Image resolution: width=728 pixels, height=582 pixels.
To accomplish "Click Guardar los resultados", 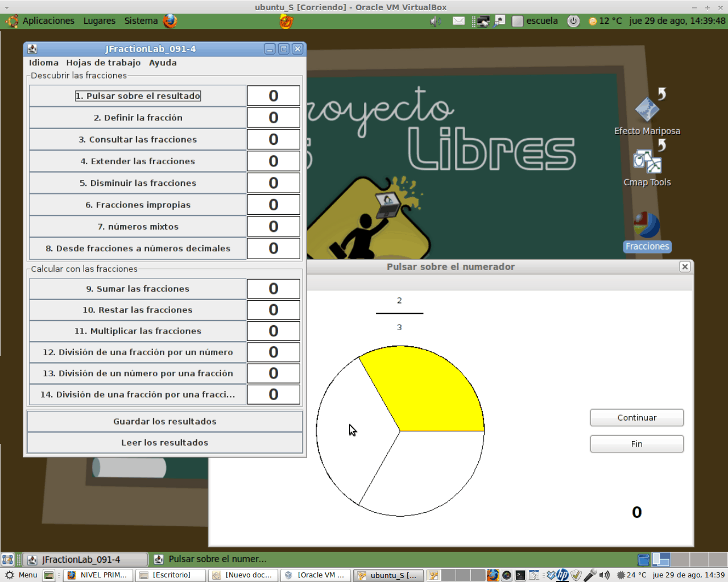I will pos(164,421).
